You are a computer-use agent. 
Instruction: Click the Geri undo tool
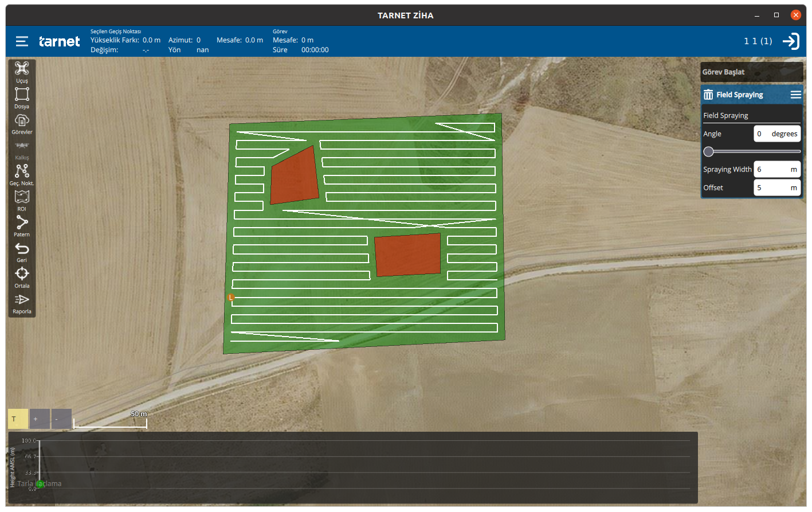(x=22, y=252)
